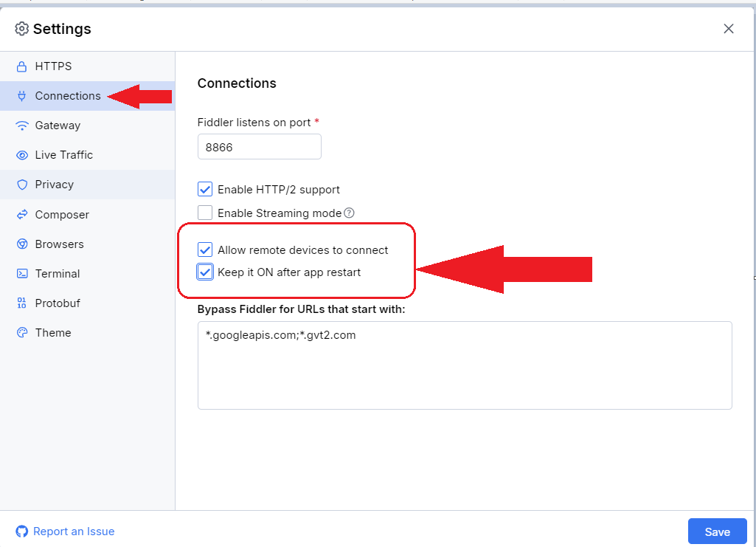The height and width of the screenshot is (547, 756).
Task: Click the Protobuf binary icon
Action: (x=21, y=303)
